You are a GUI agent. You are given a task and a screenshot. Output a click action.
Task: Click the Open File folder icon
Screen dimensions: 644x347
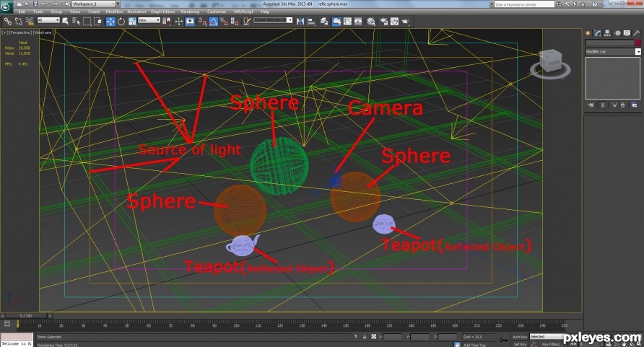tap(27, 4)
